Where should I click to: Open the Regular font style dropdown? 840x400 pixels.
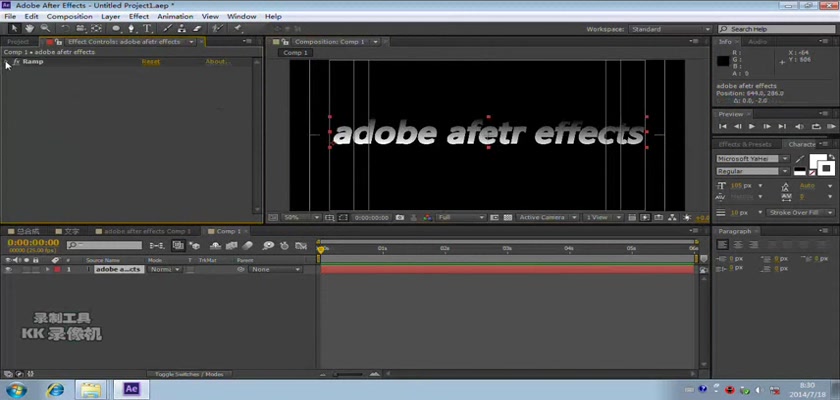point(752,171)
